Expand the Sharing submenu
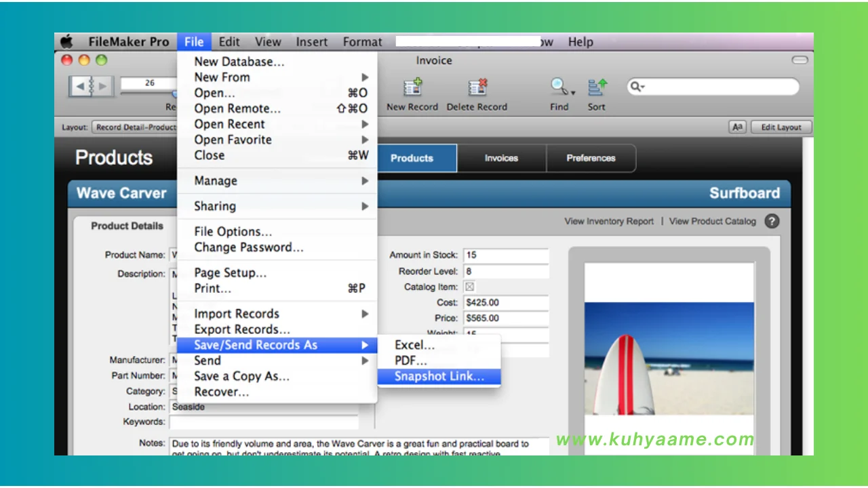Viewport: 868px width, 488px height. 365,206
